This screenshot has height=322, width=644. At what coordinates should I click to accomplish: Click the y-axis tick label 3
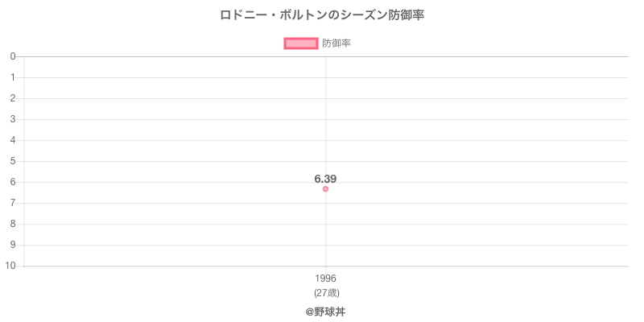pos(13,119)
